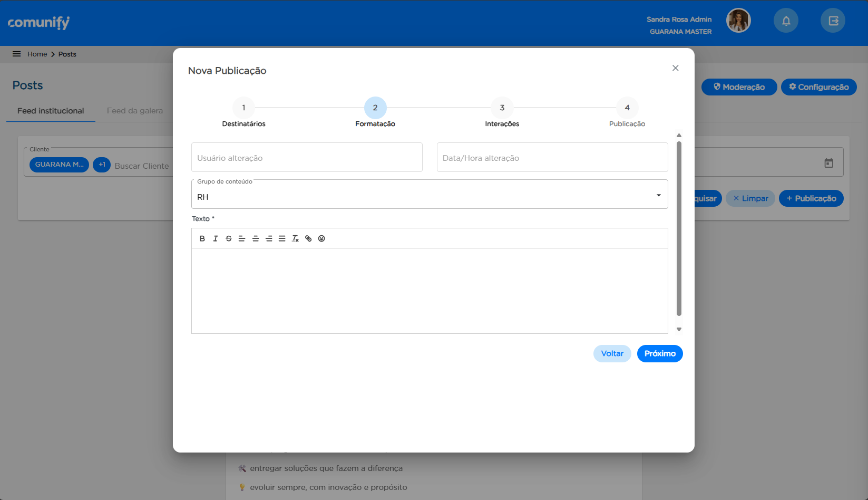This screenshot has height=500, width=868.
Task: Toggle strikethrough formatting
Action: 229,238
